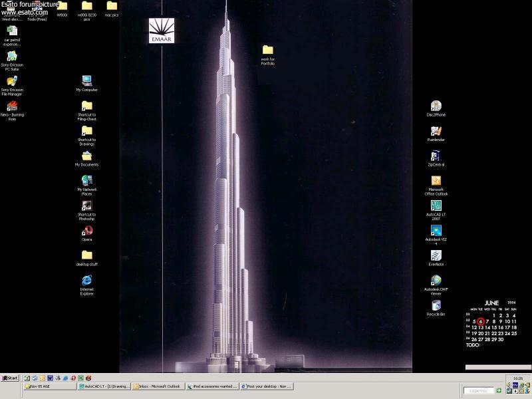Switch to Post your desktop taskbar window

click(x=267, y=386)
